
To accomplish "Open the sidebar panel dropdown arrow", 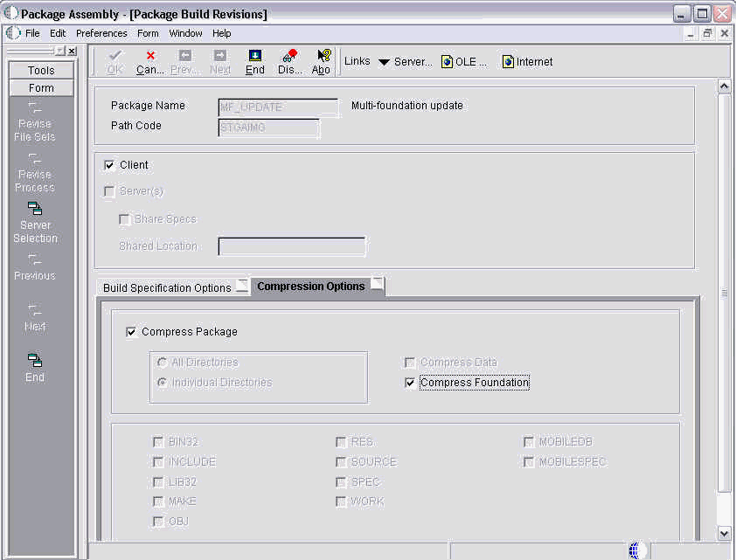I will pyautogui.click(x=60, y=52).
